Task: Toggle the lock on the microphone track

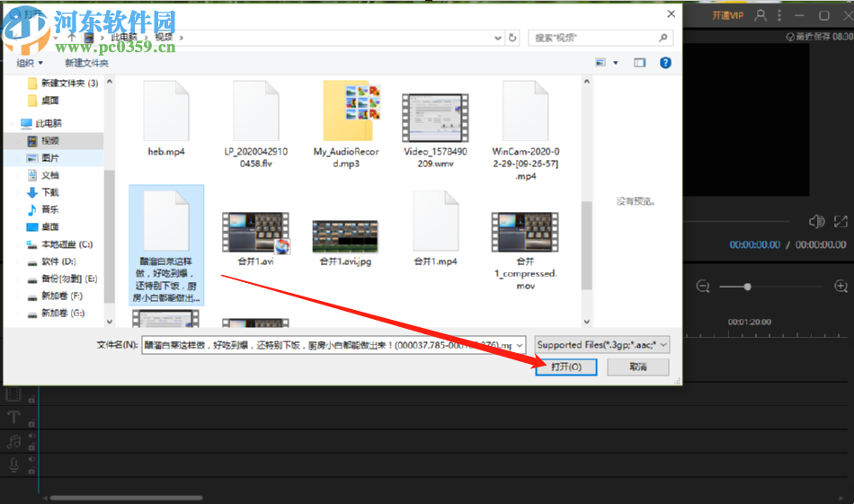Action: pos(31,471)
